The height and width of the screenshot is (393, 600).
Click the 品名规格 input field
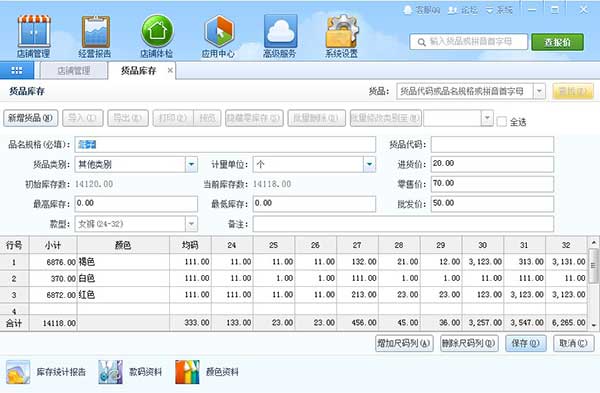pyautogui.click(x=225, y=144)
